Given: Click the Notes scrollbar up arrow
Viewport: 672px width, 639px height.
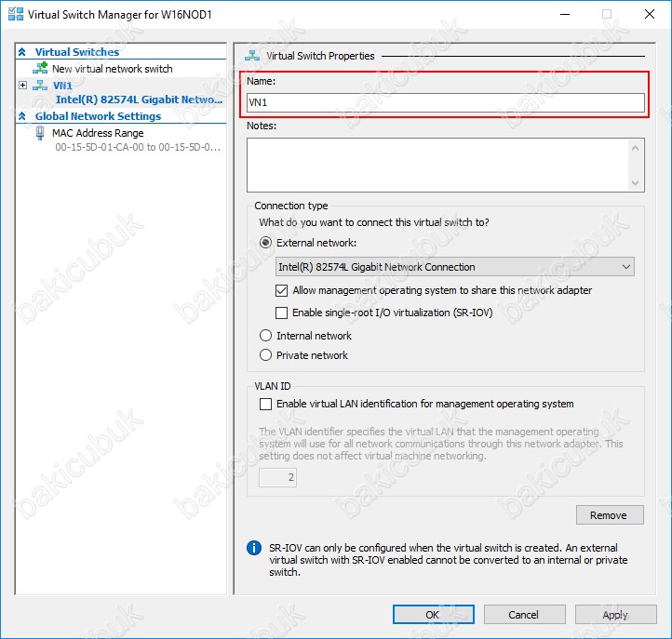Looking at the screenshot, I should (635, 148).
